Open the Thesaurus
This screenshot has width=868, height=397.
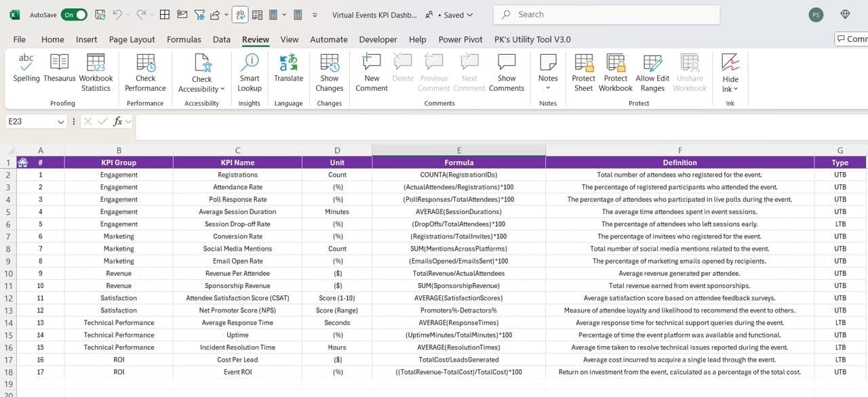[x=60, y=68]
